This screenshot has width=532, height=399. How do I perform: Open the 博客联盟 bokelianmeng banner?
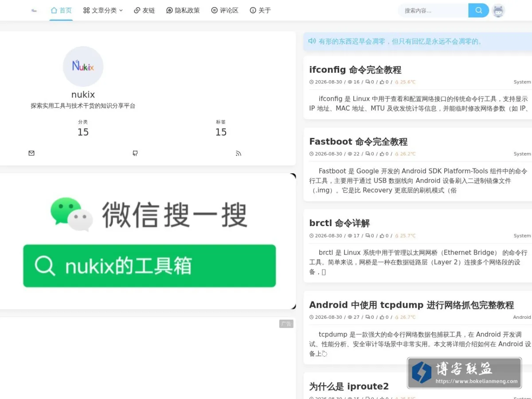point(465,373)
